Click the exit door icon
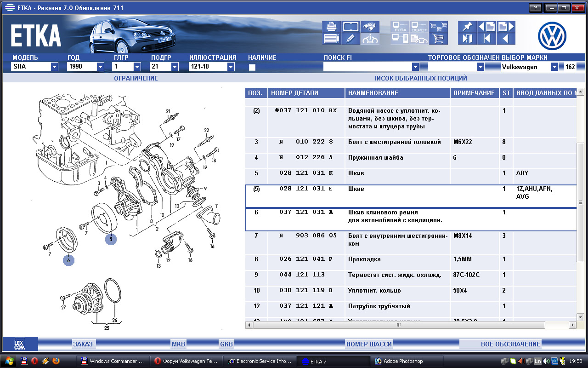 467,39
